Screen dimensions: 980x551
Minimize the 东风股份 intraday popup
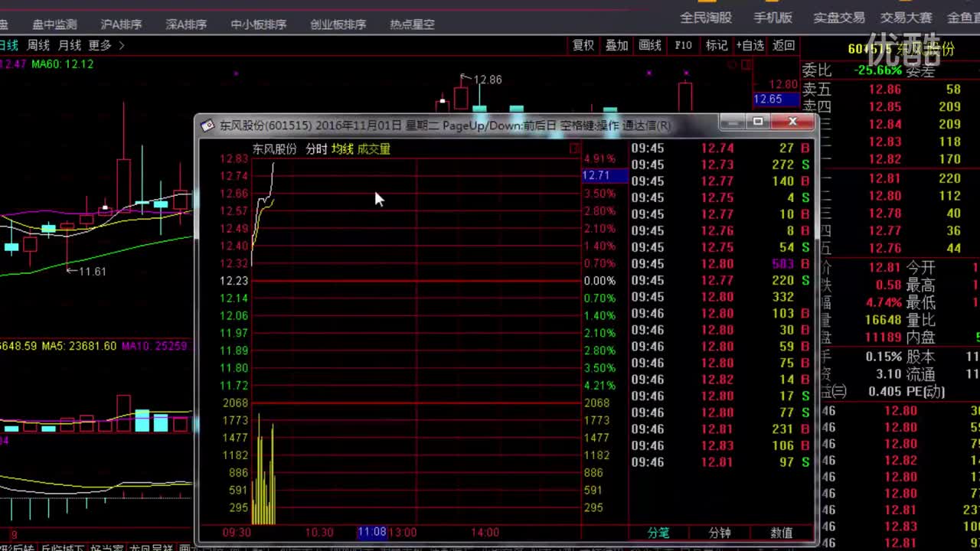click(733, 122)
